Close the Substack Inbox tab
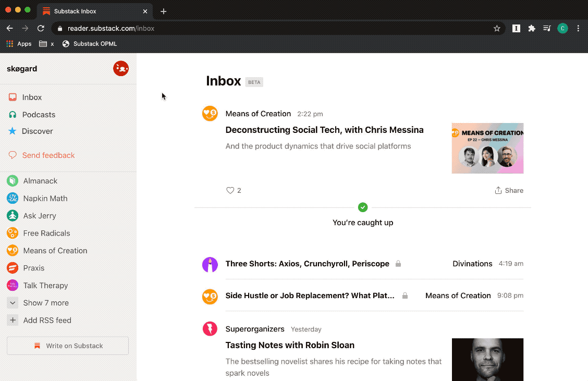This screenshot has height=381, width=588. tap(145, 11)
